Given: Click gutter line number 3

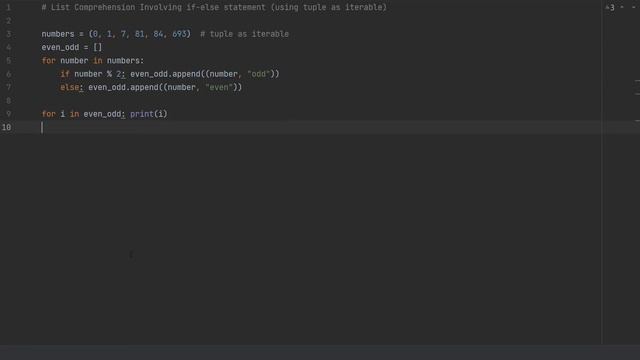Looking at the screenshot, I should pyautogui.click(x=8, y=34).
